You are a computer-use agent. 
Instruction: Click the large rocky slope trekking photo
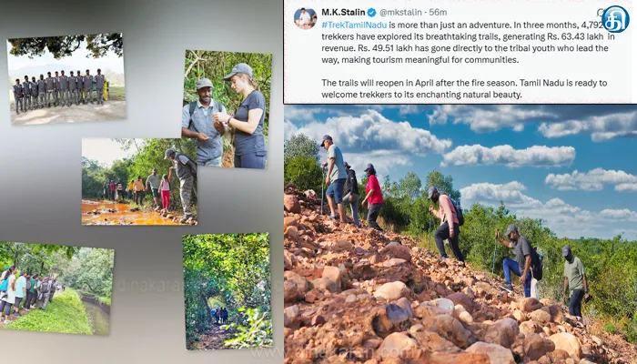[x=460, y=235]
